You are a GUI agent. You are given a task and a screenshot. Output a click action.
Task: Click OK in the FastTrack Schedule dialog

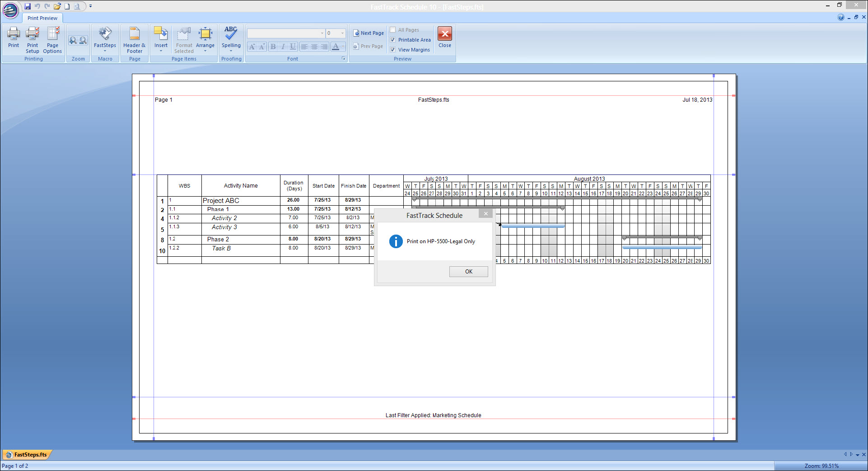[x=468, y=272]
